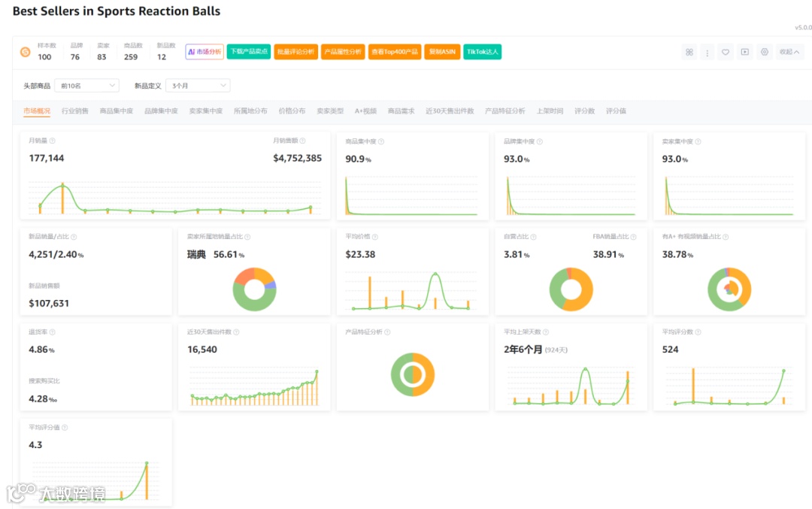Viewport: 812px width, 509px height.
Task: Click the orange S logo icon
Action: coord(25,52)
